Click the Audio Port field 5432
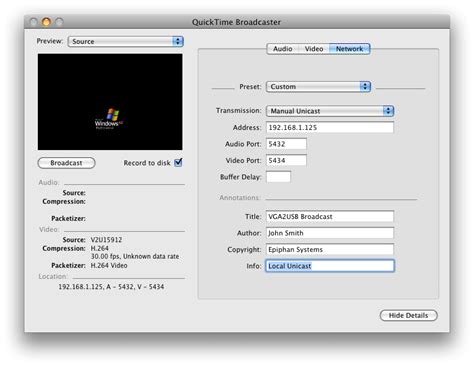 pos(286,144)
